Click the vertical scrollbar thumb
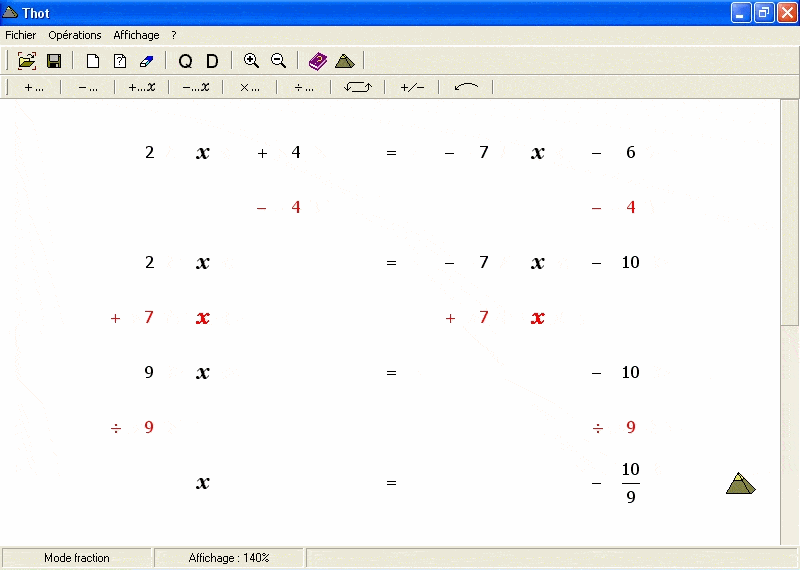 pyautogui.click(x=790, y=212)
